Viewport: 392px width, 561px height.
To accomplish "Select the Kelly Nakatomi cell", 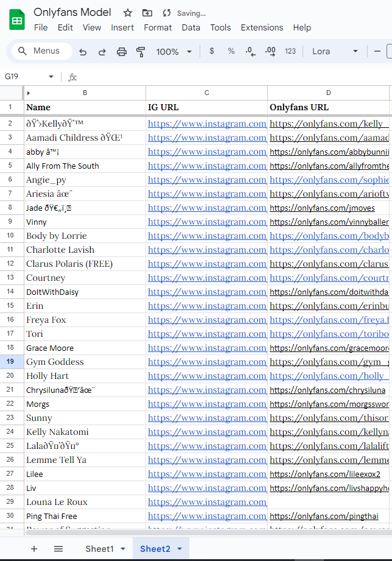I will click(x=85, y=432).
